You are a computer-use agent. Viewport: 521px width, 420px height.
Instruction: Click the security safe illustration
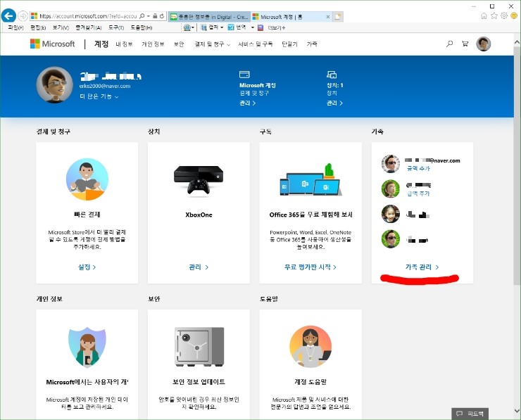pyautogui.click(x=199, y=347)
